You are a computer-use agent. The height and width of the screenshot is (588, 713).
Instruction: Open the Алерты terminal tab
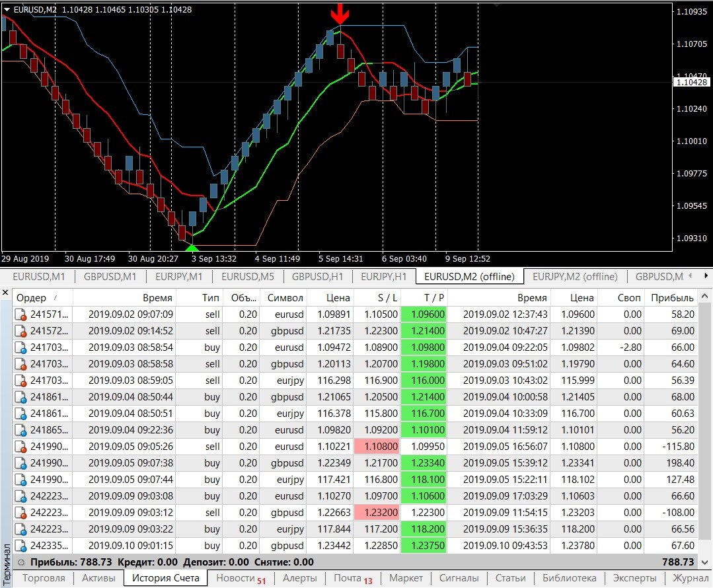tap(299, 578)
